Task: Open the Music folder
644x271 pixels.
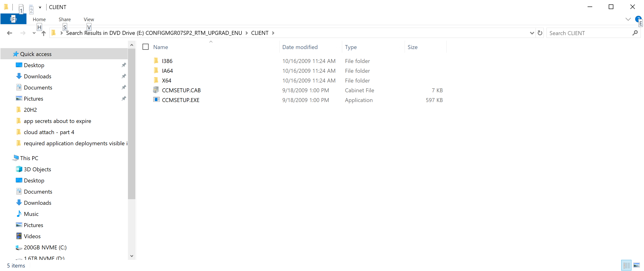Action: tap(31, 214)
